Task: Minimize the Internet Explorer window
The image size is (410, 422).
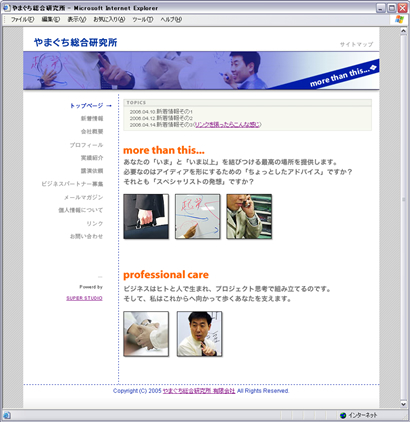Action: click(x=381, y=8)
